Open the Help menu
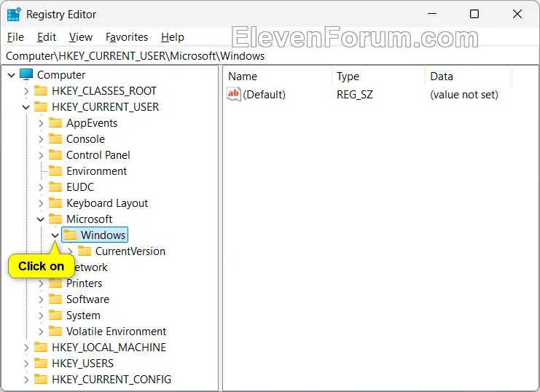Image resolution: width=540 pixels, height=392 pixels. point(173,37)
